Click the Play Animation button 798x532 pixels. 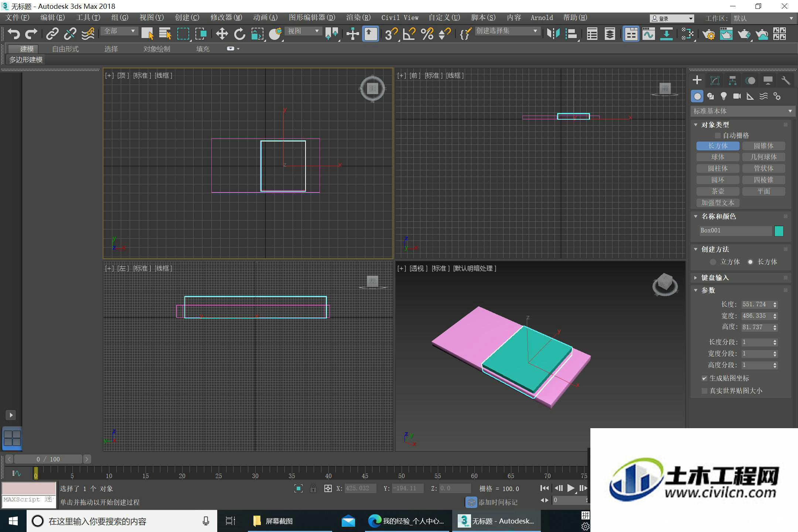coord(570,488)
